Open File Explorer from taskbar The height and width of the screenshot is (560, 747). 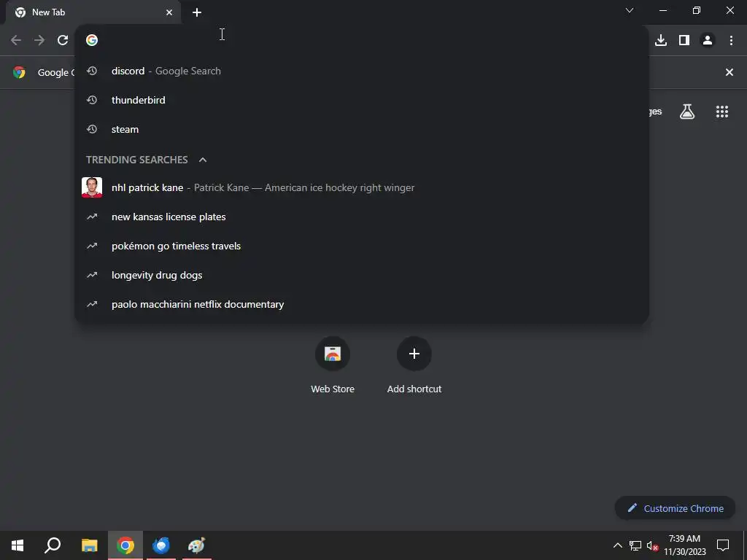[x=89, y=545]
